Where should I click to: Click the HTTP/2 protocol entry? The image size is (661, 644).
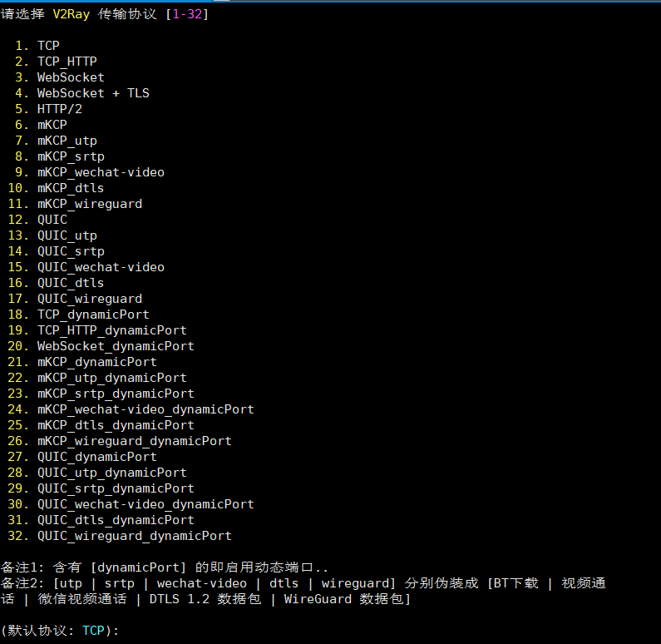(60, 109)
